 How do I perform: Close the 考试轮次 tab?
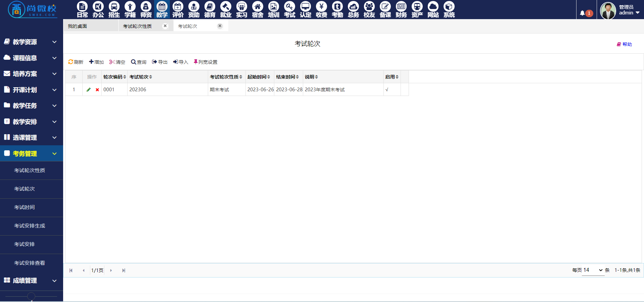click(220, 26)
